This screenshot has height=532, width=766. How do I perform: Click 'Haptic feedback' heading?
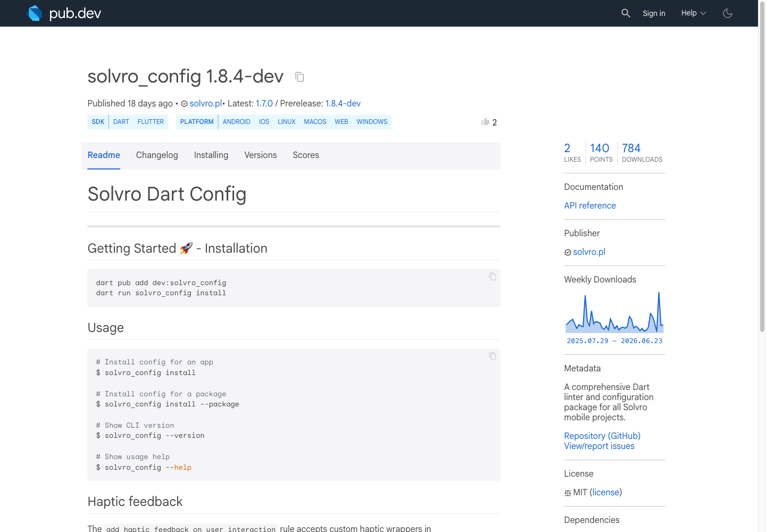[135, 502]
